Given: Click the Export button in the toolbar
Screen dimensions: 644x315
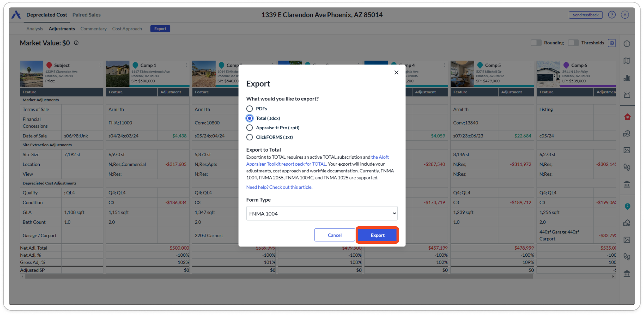Looking at the screenshot, I should (160, 29).
